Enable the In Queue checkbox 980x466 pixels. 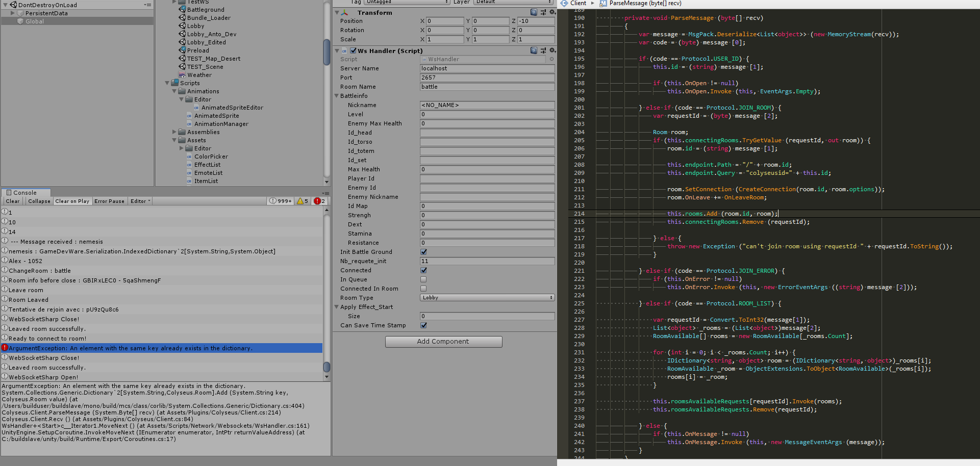[423, 279]
